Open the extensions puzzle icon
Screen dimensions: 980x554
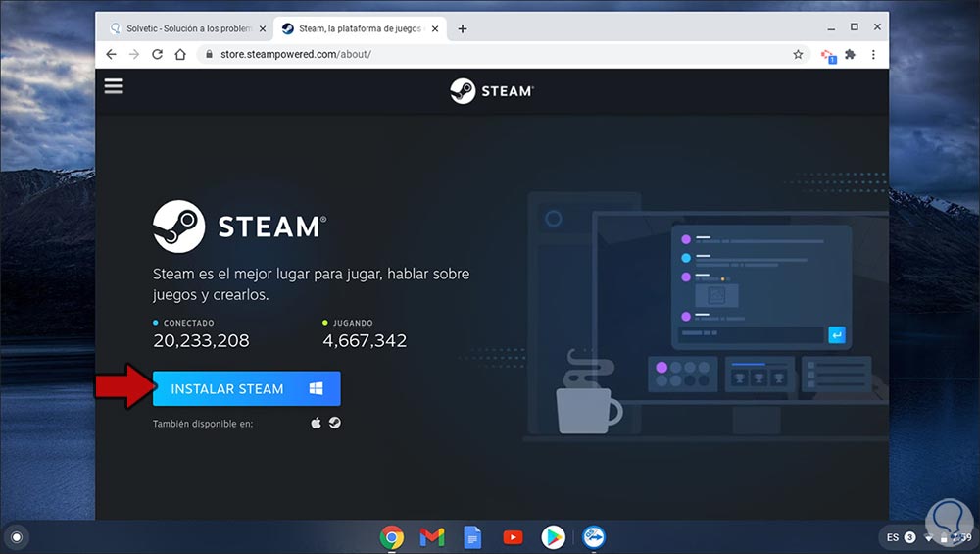[850, 54]
